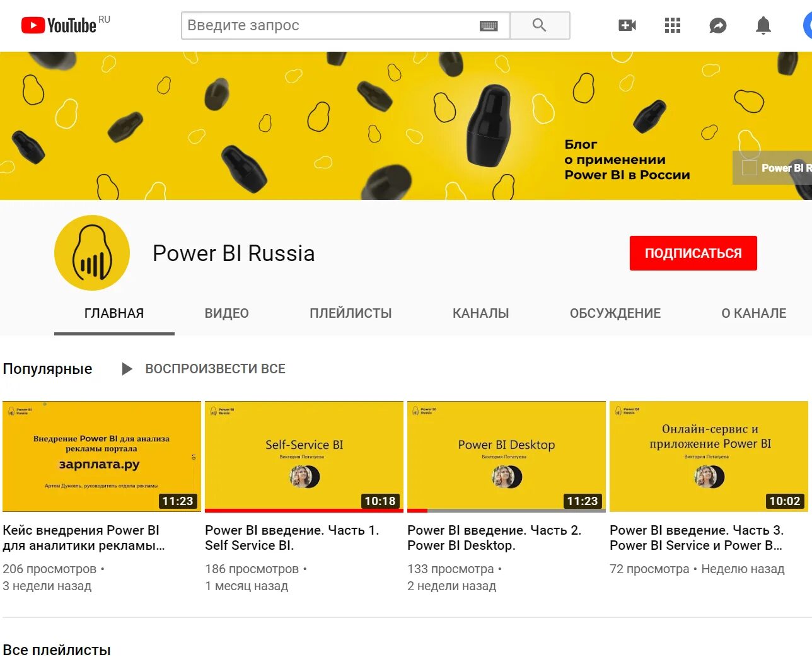Switch to the ВИДЕО tab

pyautogui.click(x=227, y=313)
